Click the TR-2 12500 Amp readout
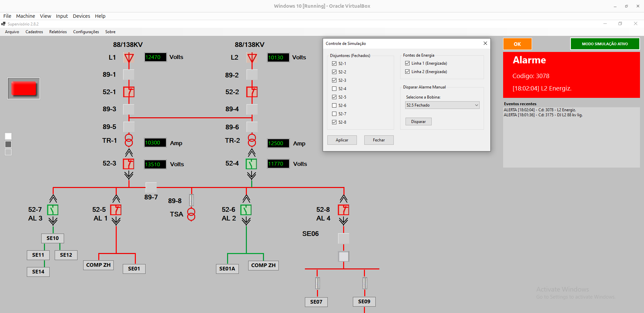The image size is (644, 313). coord(278,143)
